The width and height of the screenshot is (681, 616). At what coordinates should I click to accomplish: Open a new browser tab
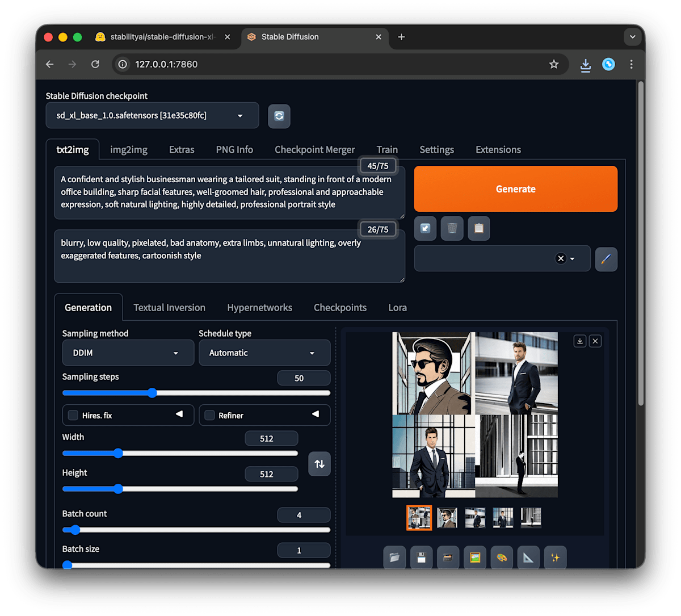point(401,37)
